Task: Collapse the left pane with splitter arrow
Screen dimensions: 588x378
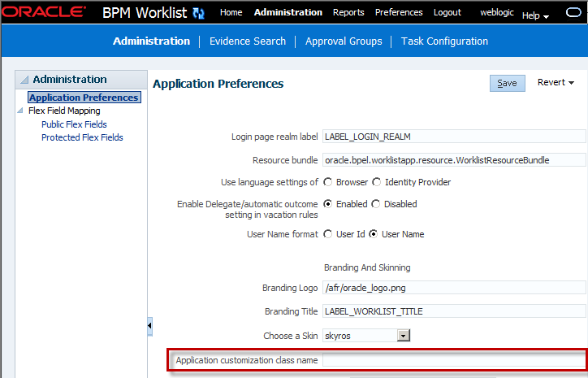Action: 149,325
